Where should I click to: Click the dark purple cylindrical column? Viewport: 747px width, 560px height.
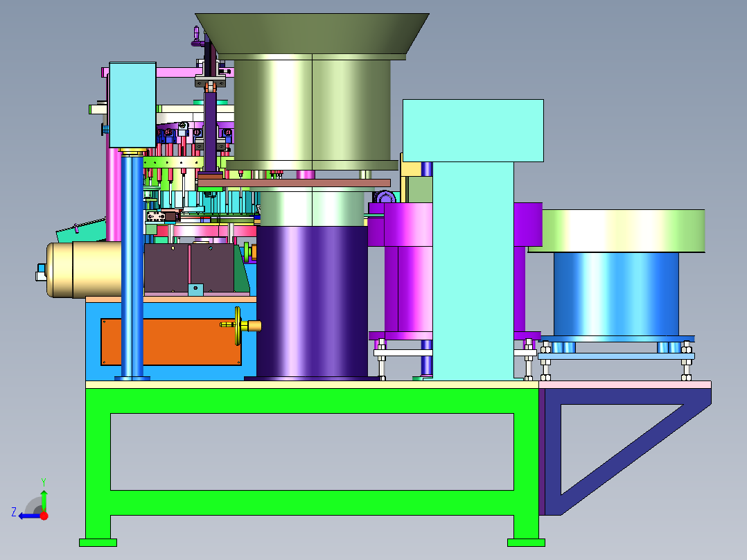tap(312, 303)
